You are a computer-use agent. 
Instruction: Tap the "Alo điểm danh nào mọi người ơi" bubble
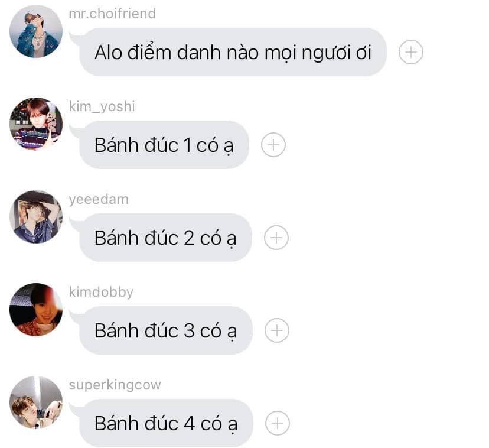click(x=233, y=52)
